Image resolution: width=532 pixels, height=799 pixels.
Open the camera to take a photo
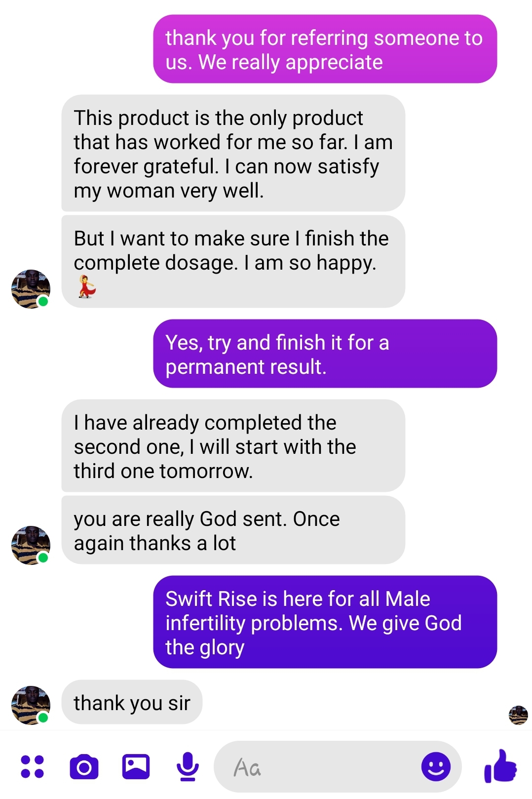pos(84,767)
